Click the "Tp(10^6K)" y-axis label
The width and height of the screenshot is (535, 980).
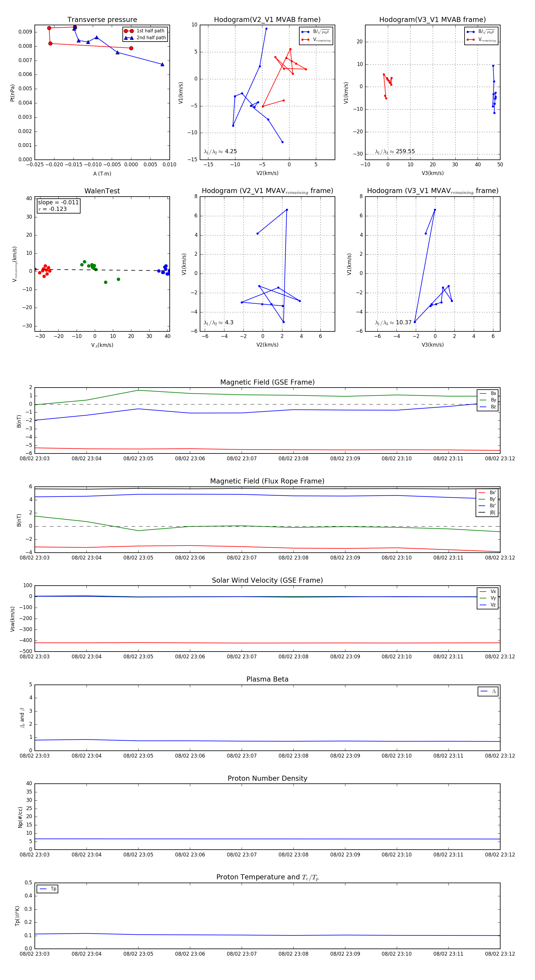(18, 916)
